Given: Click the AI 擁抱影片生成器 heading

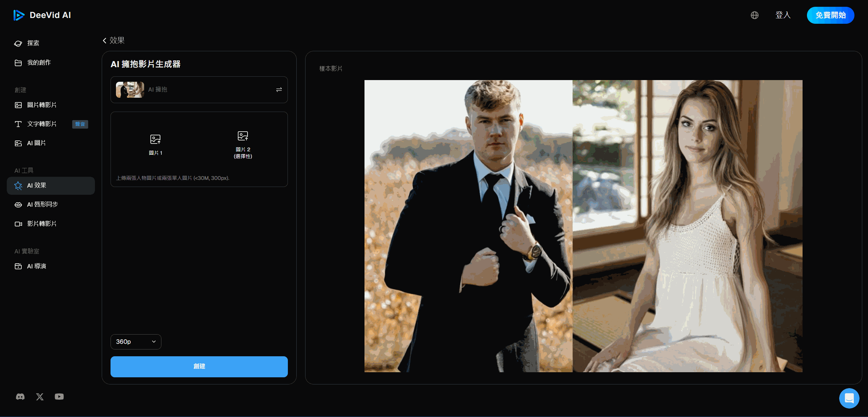Looking at the screenshot, I should [145, 64].
